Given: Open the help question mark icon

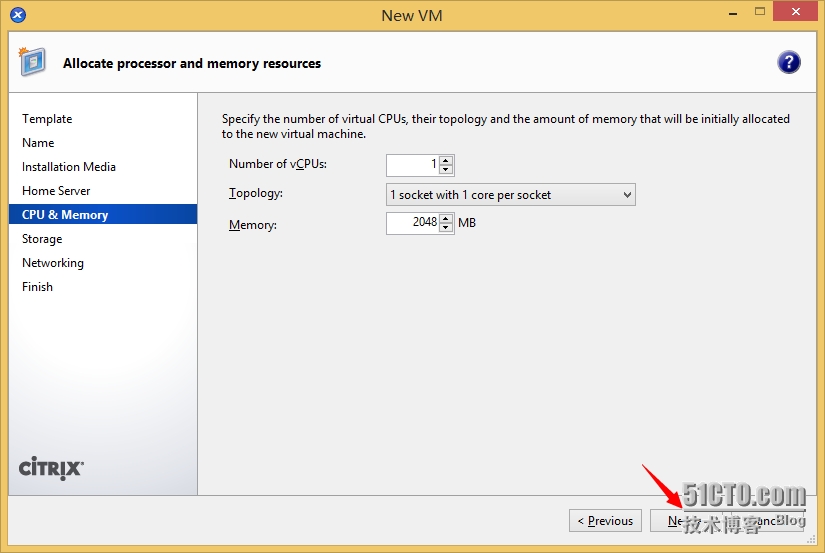Looking at the screenshot, I should tap(788, 63).
